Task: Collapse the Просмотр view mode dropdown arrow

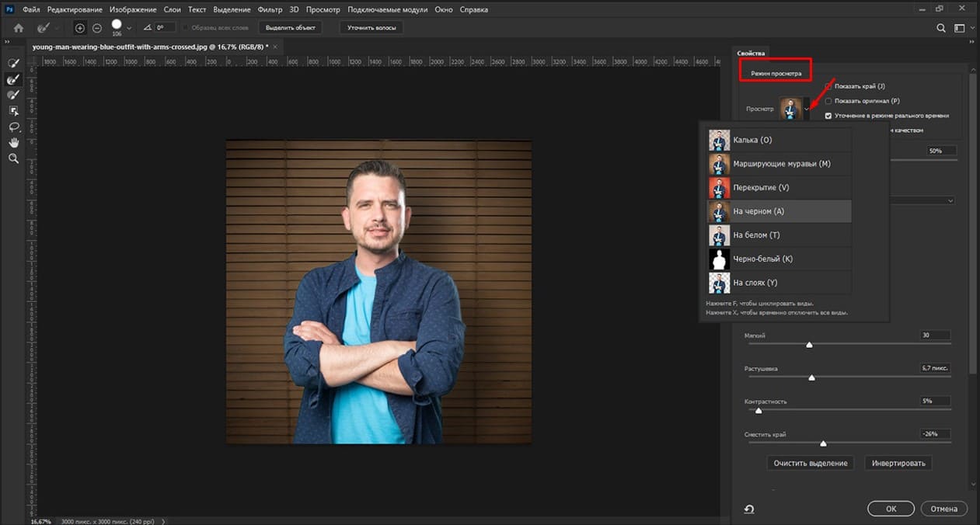Action: coord(807,110)
